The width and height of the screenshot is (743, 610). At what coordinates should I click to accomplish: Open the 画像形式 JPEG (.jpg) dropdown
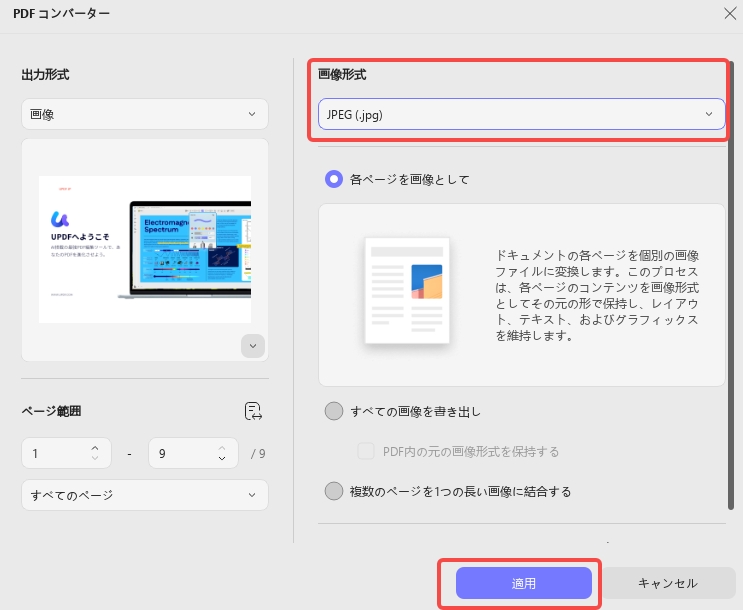coord(521,114)
